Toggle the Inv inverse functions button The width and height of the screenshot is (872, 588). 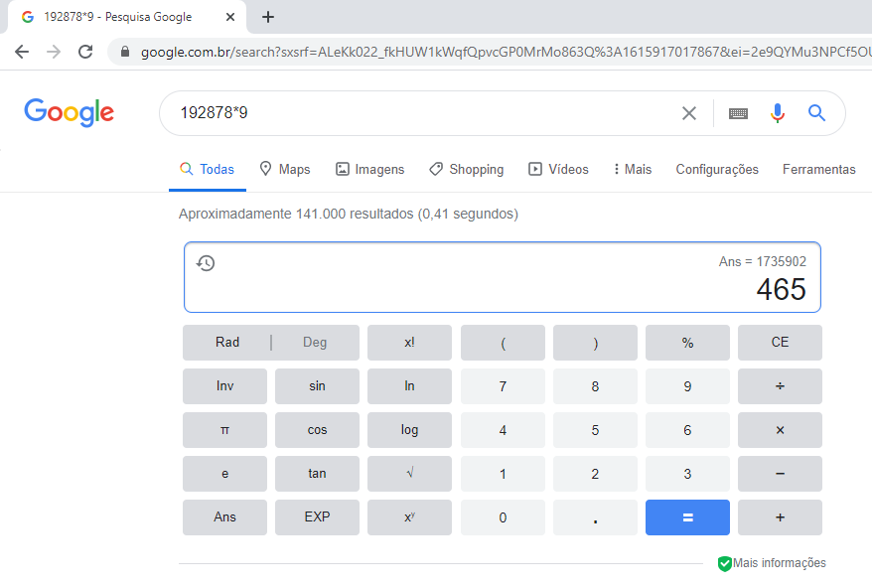(224, 386)
